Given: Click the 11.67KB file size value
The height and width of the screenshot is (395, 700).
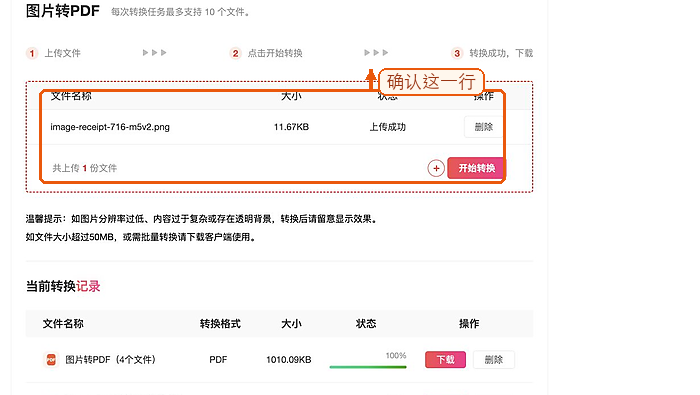Looking at the screenshot, I should pyautogui.click(x=291, y=127).
